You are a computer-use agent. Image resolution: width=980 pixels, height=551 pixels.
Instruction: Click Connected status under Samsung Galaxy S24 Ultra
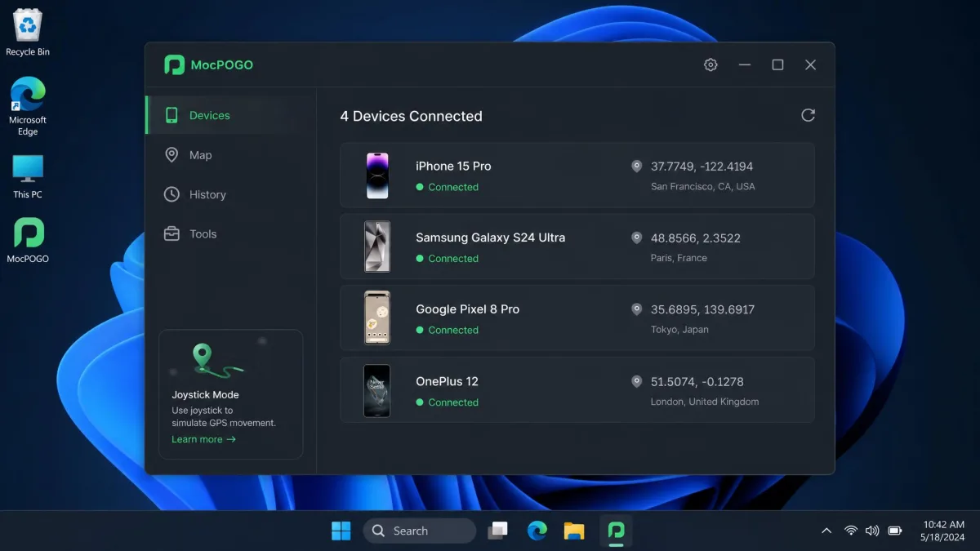click(x=448, y=258)
